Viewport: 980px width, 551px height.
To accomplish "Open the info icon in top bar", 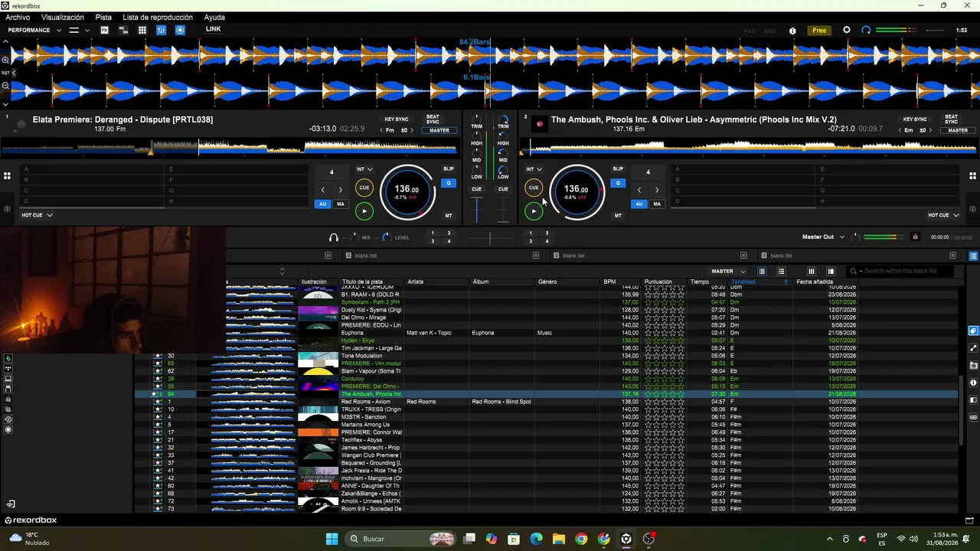I will (792, 31).
